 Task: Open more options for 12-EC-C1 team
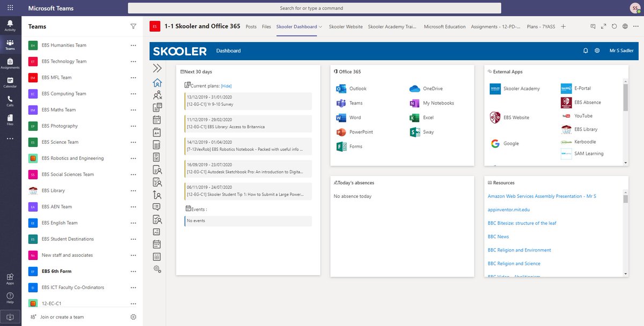[133, 303]
